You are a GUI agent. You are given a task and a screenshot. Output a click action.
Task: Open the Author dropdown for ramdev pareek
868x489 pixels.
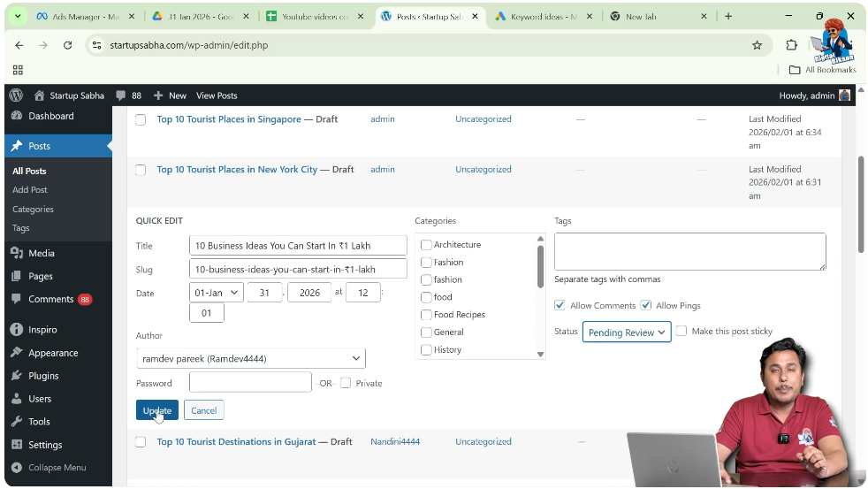[x=251, y=358]
